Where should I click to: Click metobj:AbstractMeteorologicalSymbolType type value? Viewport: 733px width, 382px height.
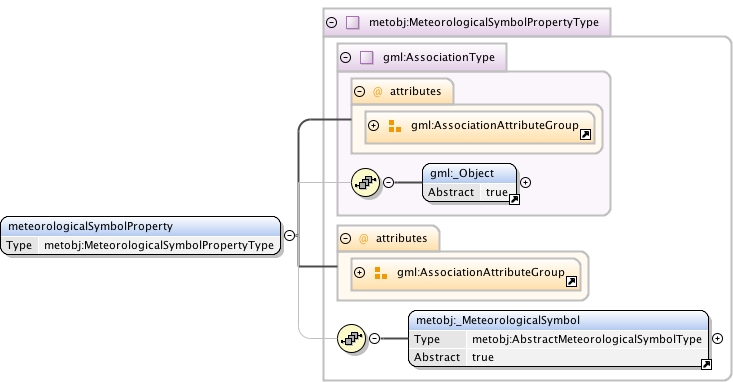587,339
